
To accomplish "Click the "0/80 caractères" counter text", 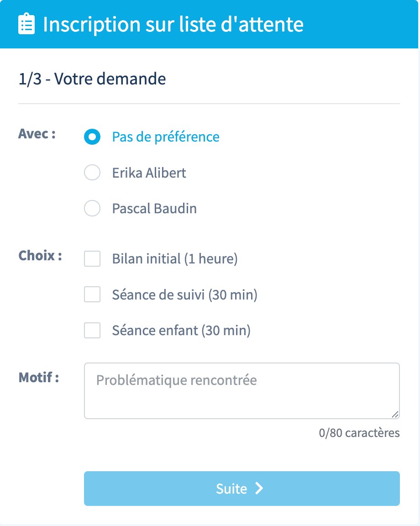I will point(359,433).
